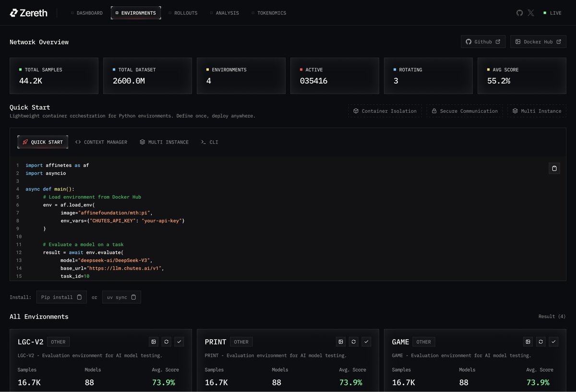Image resolution: width=576 pixels, height=392 pixels.
Task: Click the code brackets icon for Context Manager
Action: click(x=78, y=142)
